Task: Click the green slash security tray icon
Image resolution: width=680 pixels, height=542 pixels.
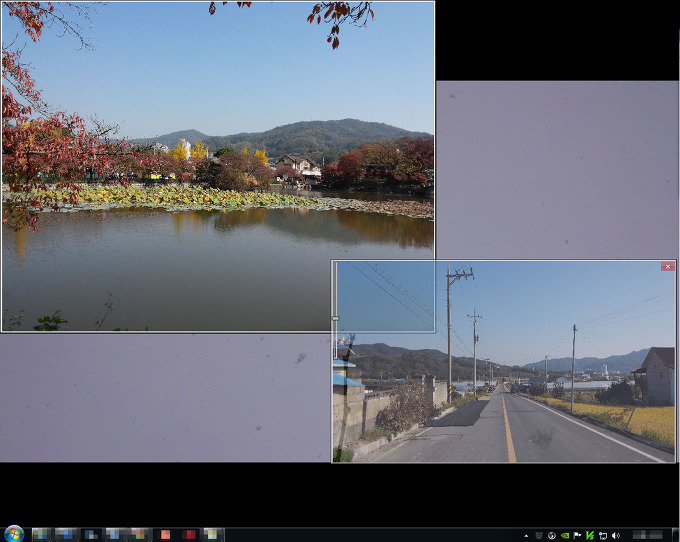Action: point(590,536)
